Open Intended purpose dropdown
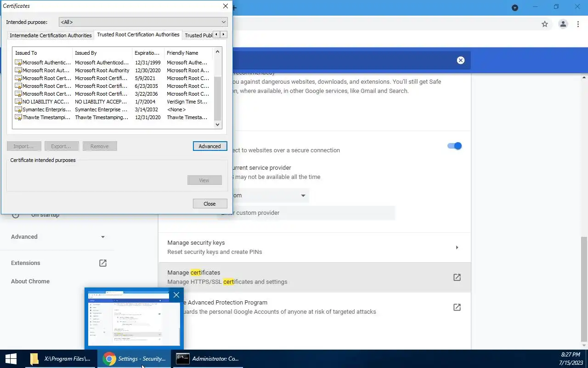Screen dimensions: 588x368 tap(143, 22)
